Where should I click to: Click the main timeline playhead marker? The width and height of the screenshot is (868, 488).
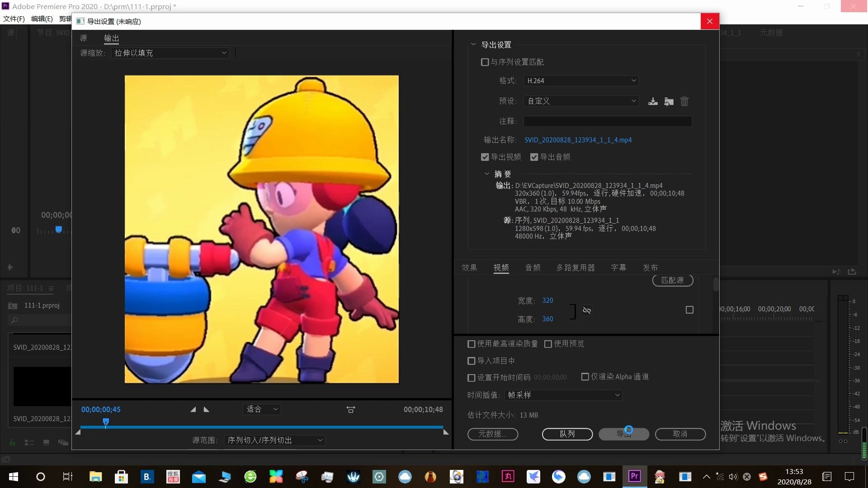[59, 230]
